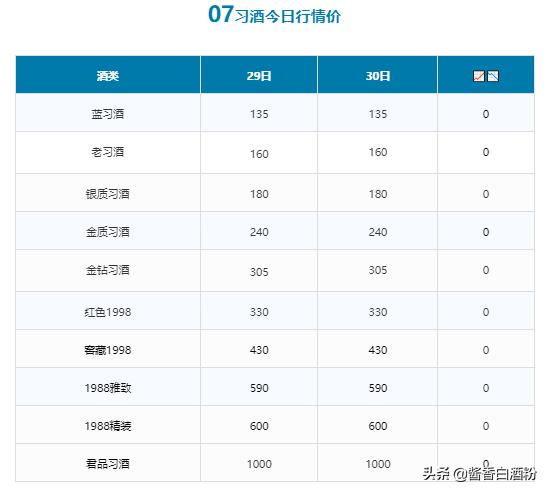Click the 30日 price 1000 for 君品习酒

(378, 464)
